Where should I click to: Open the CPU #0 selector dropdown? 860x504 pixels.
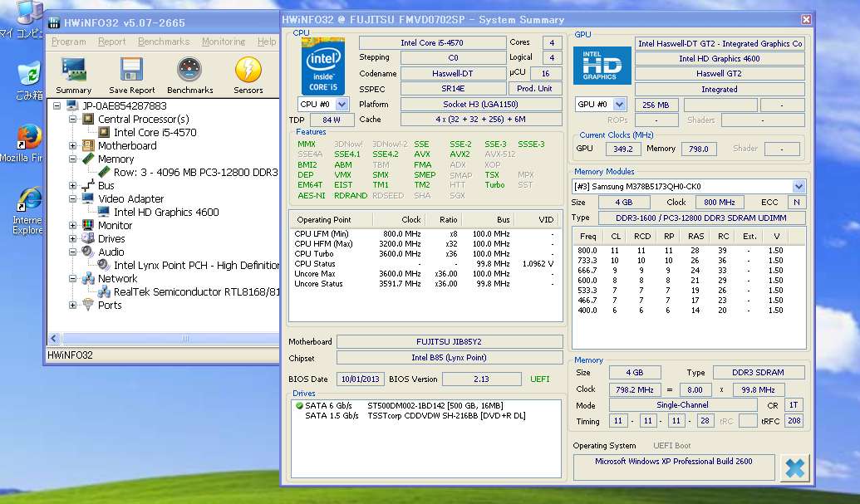pyautogui.click(x=341, y=105)
